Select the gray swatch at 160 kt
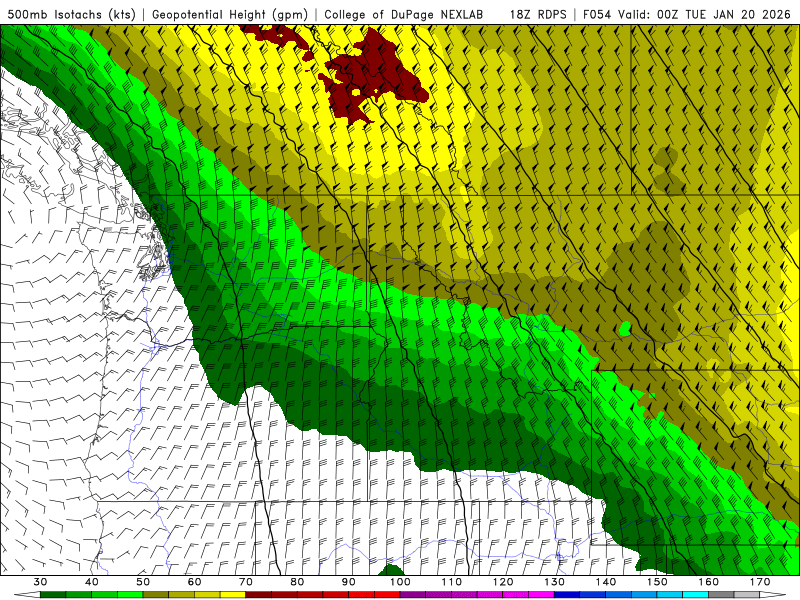 (721, 595)
